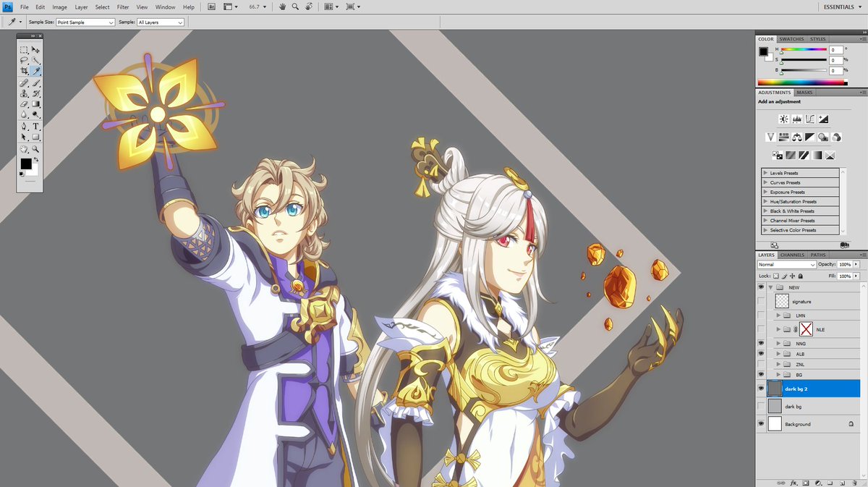Select the Zoom tool in toolbox
The width and height of the screenshot is (868, 487).
pyautogui.click(x=35, y=149)
